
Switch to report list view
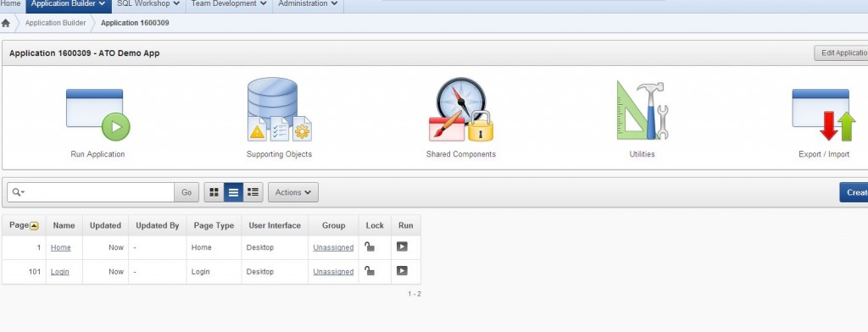click(x=234, y=192)
